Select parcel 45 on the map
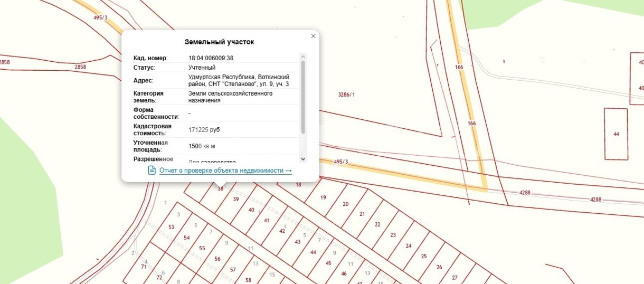This screenshot has height=284, width=644. (x=328, y=263)
